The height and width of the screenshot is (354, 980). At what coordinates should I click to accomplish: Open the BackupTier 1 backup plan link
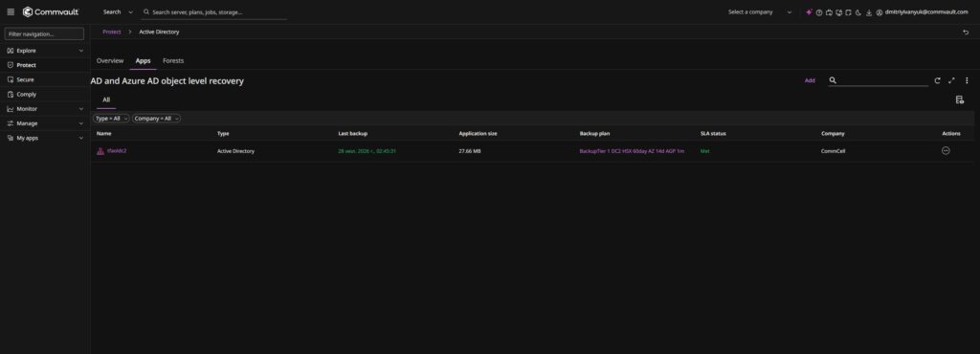(x=632, y=151)
